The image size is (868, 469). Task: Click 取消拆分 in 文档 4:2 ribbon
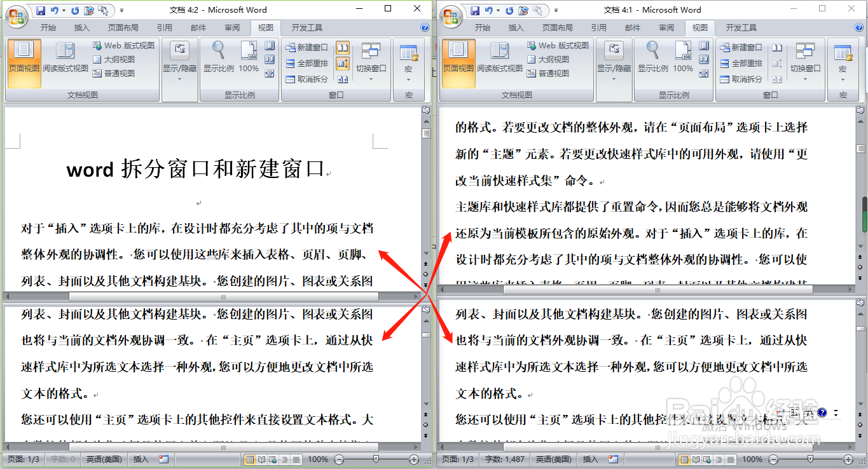(307, 79)
